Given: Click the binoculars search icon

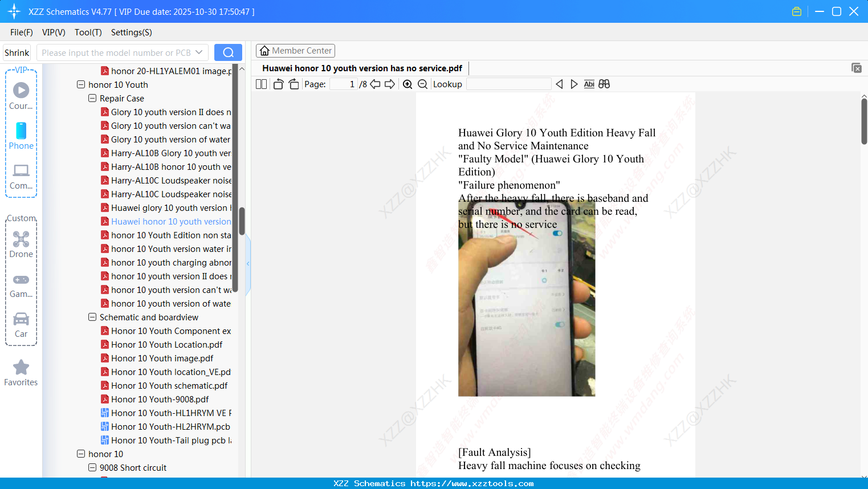Looking at the screenshot, I should pyautogui.click(x=604, y=84).
